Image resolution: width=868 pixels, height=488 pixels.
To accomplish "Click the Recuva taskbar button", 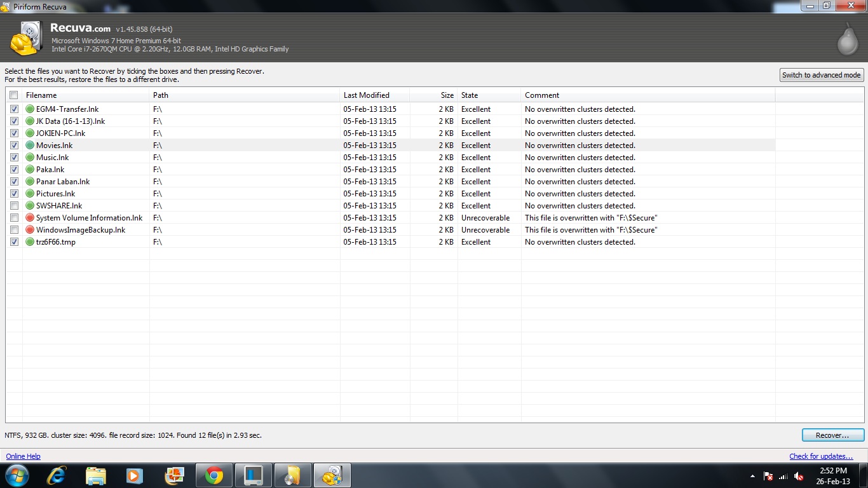I will click(332, 475).
